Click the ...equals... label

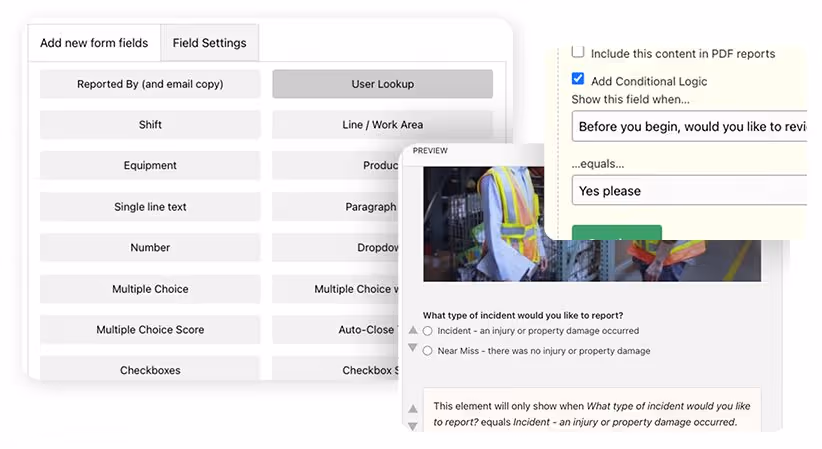pyautogui.click(x=598, y=164)
